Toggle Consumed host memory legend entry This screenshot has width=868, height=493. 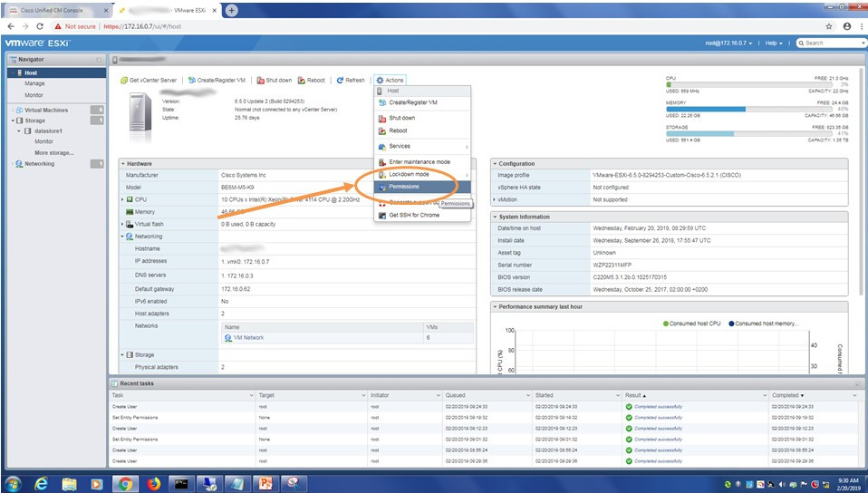(764, 324)
